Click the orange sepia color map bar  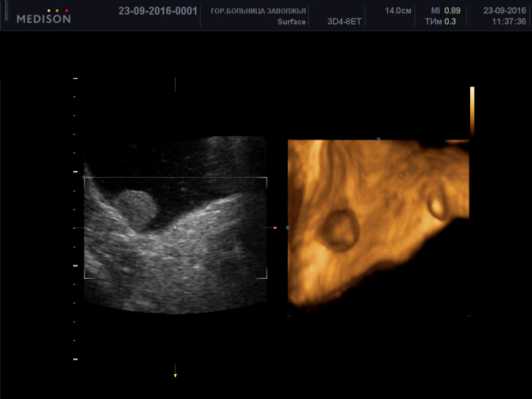pyautogui.click(x=472, y=112)
